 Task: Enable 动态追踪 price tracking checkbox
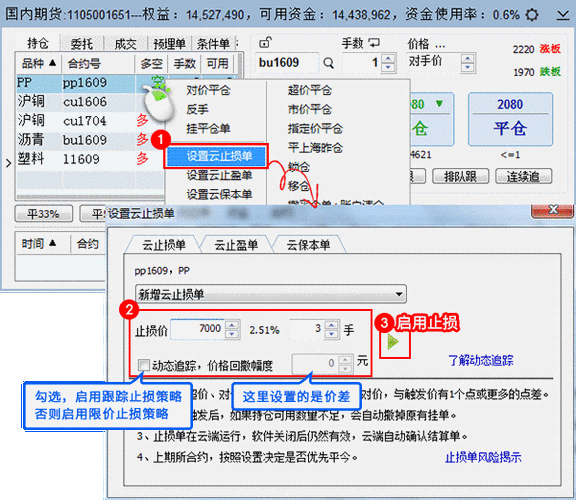point(144,365)
